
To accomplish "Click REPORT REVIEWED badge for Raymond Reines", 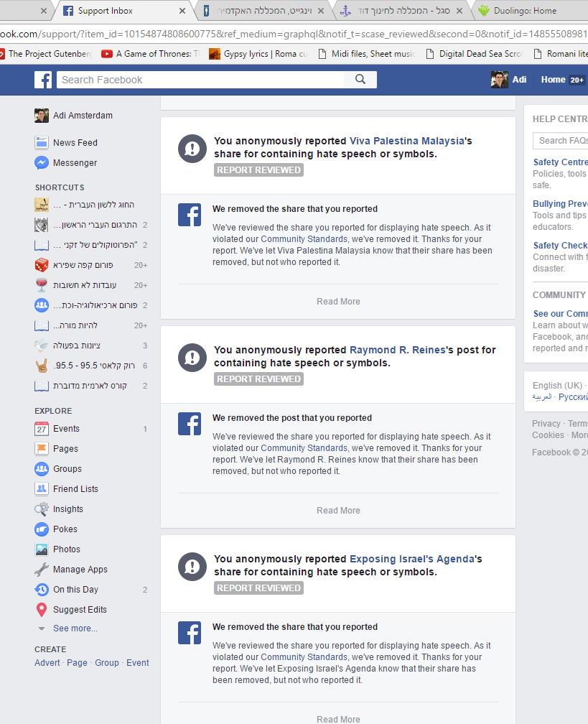I will (x=258, y=379).
